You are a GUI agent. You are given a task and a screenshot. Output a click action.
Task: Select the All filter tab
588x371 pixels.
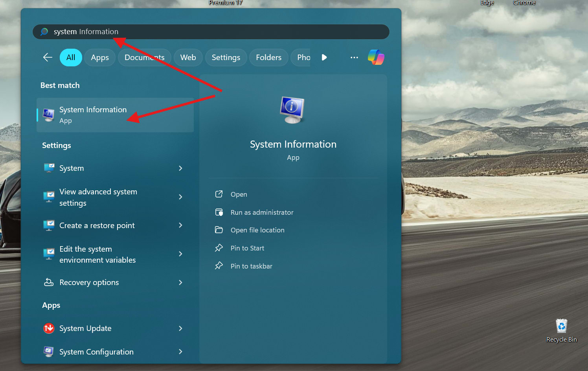tap(71, 57)
